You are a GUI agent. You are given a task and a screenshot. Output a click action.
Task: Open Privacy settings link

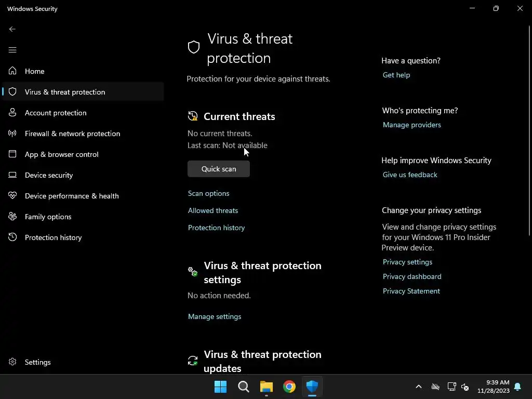click(407, 262)
